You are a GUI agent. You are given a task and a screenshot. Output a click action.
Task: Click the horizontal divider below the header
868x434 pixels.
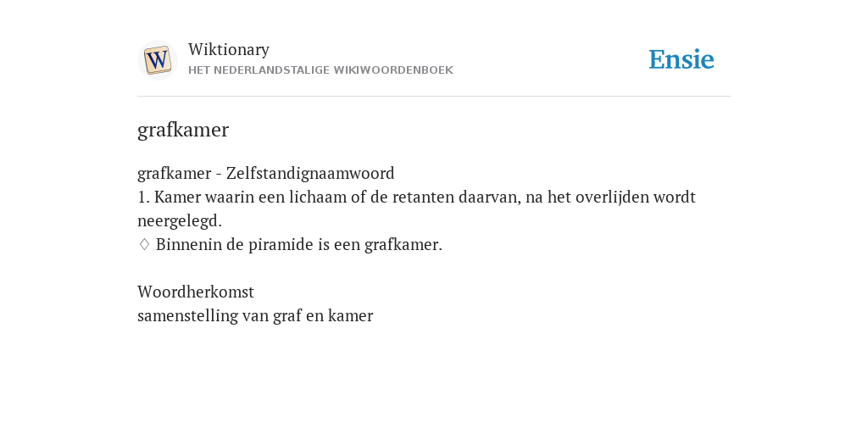[434, 97]
